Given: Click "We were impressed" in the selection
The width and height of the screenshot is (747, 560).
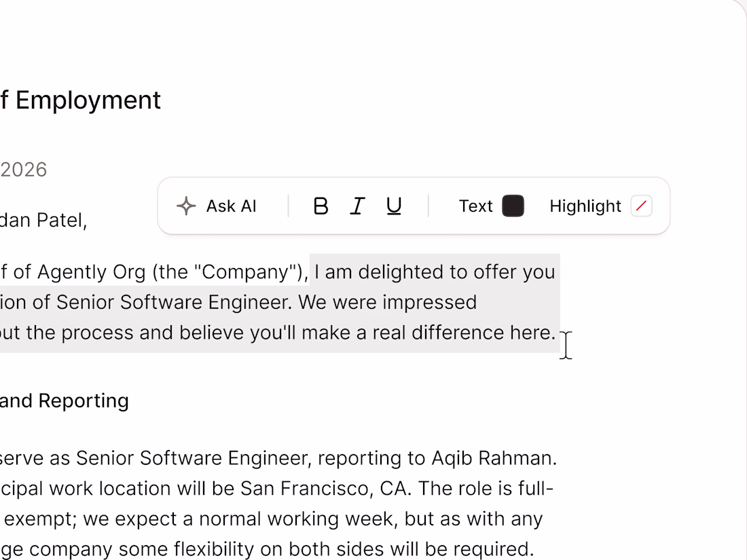Looking at the screenshot, I should click(387, 302).
